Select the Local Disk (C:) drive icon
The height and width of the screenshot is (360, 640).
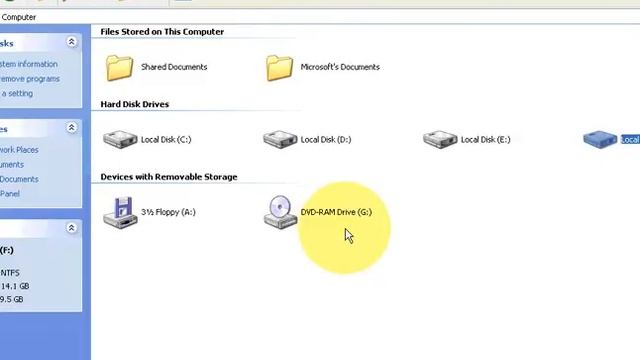point(120,139)
